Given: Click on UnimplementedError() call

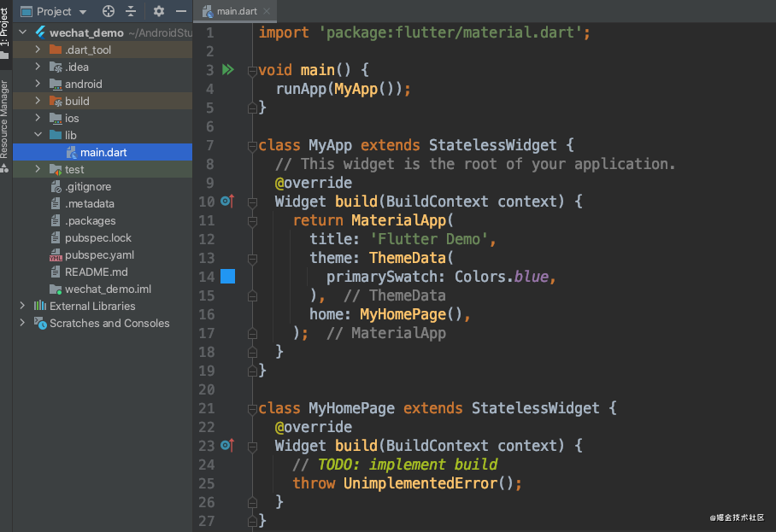Looking at the screenshot, I should pos(428,483).
